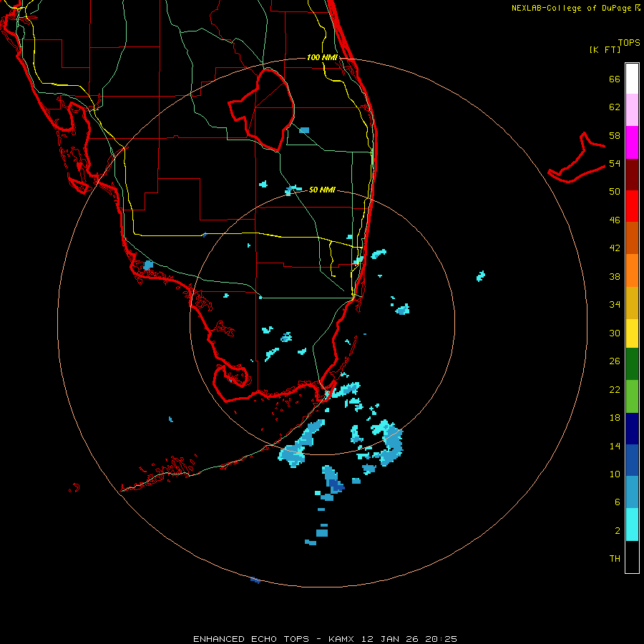Select the dark orange legend swatch

coord(632,238)
